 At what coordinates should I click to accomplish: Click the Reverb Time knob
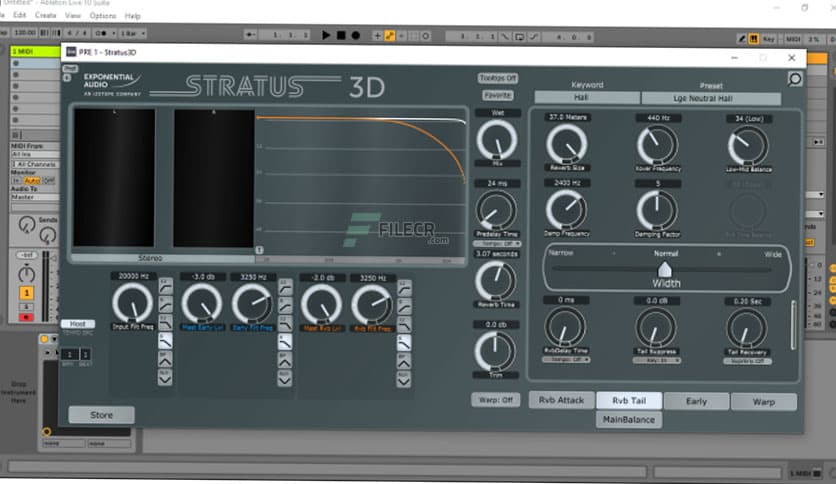pos(495,281)
